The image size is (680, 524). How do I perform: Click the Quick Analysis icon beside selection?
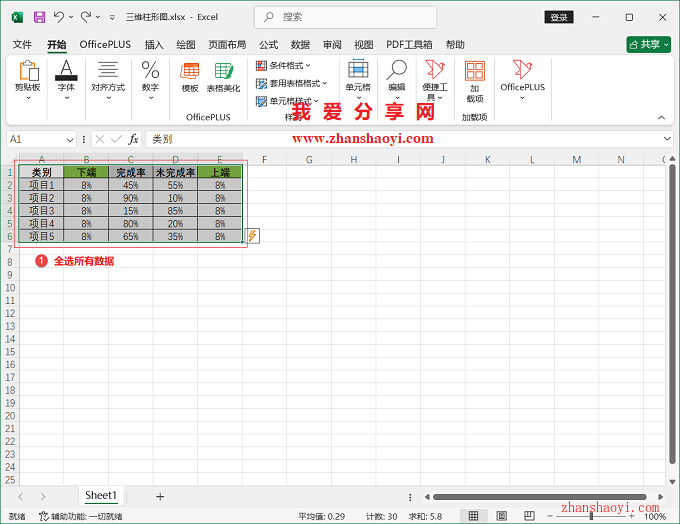click(x=252, y=236)
